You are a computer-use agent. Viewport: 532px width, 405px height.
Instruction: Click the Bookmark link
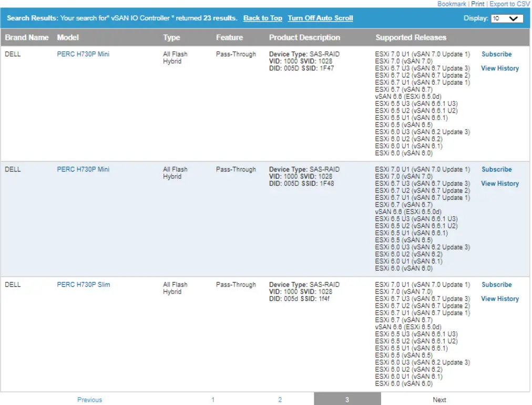pos(452,4)
